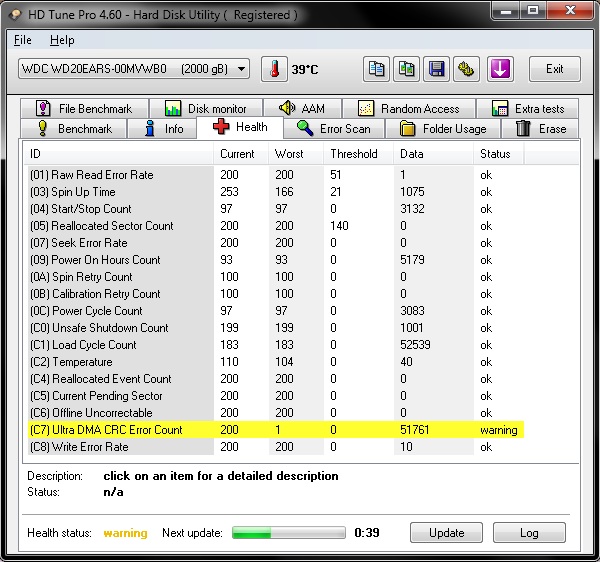Select the Health tab
600x562 pixels.
(240, 127)
